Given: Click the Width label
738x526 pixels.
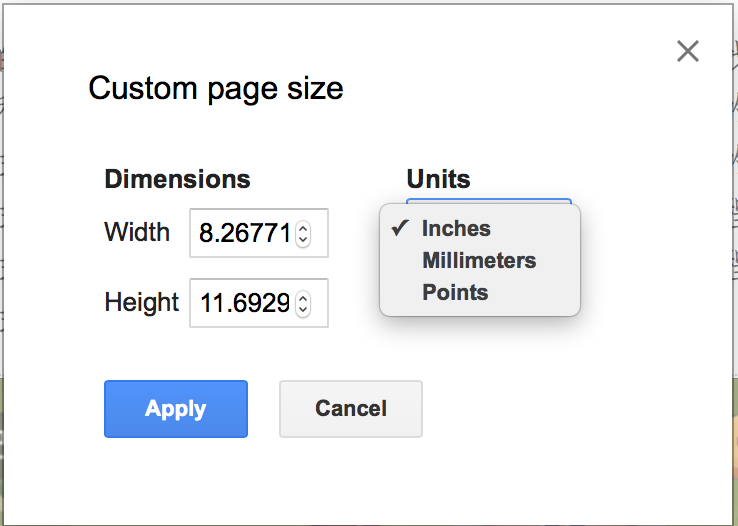Looking at the screenshot, I should [137, 232].
